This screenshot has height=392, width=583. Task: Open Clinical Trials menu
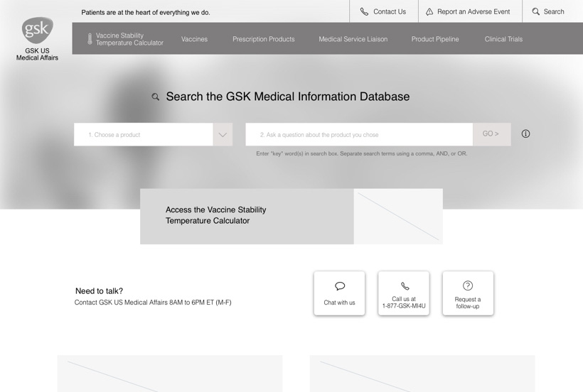503,39
